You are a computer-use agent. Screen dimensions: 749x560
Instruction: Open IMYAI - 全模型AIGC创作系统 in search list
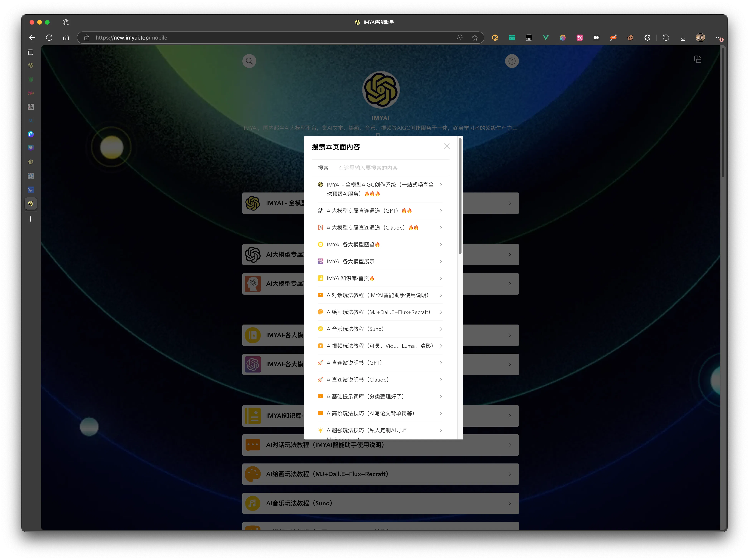tap(380, 189)
